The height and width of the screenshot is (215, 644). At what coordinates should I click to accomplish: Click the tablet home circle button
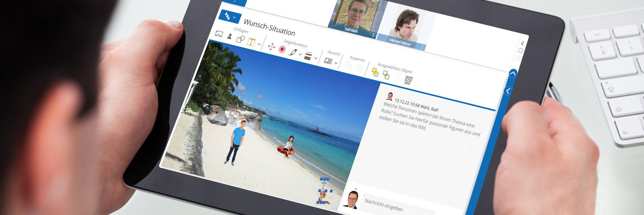pyautogui.click(x=521, y=51)
